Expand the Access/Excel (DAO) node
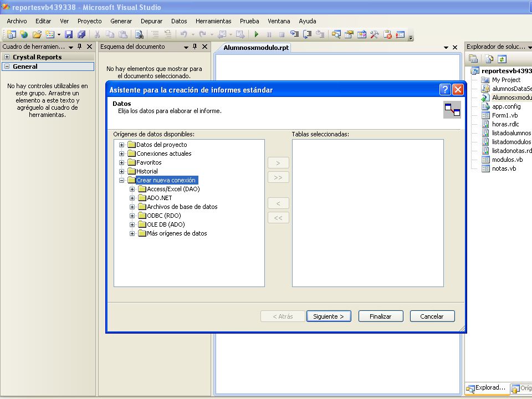This screenshot has height=399, width=532. tap(132, 189)
